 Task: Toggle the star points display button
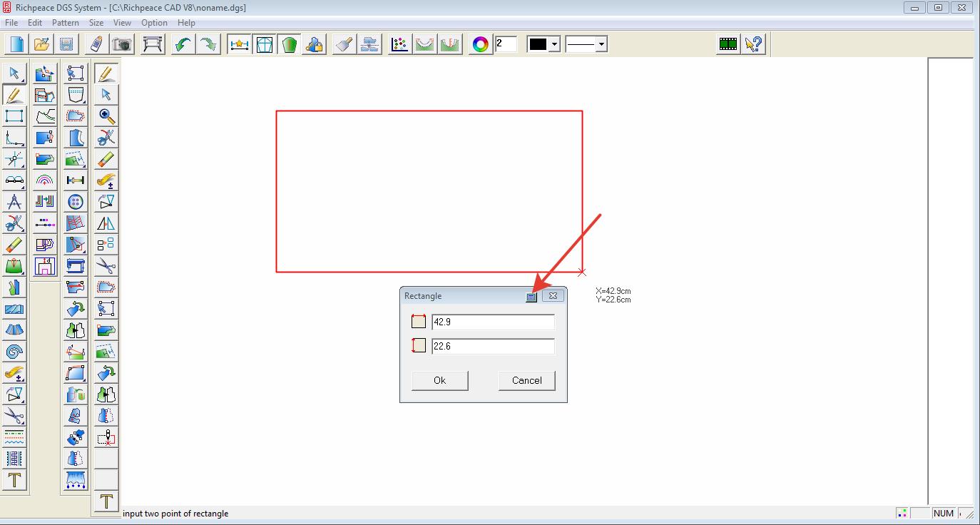point(240,44)
